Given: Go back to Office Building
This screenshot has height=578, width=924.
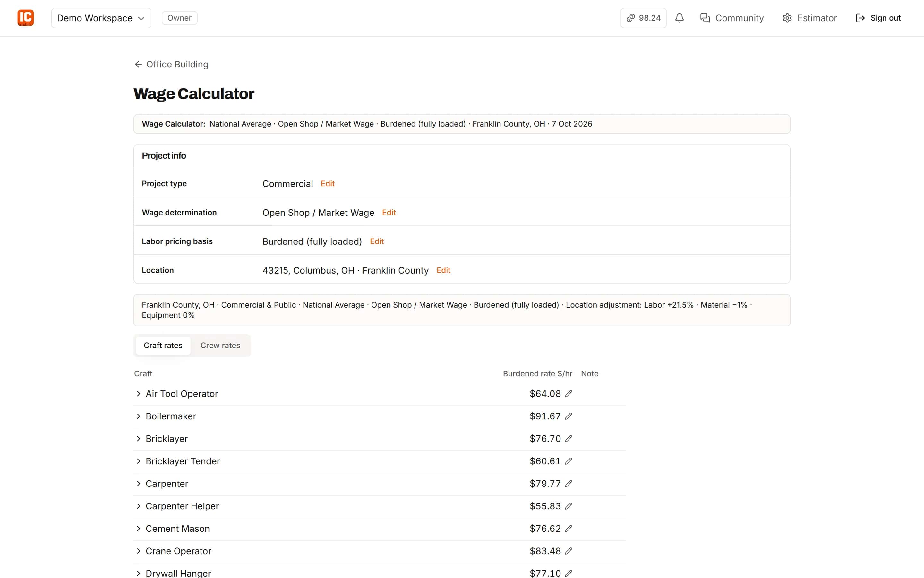Looking at the screenshot, I should click(x=171, y=64).
